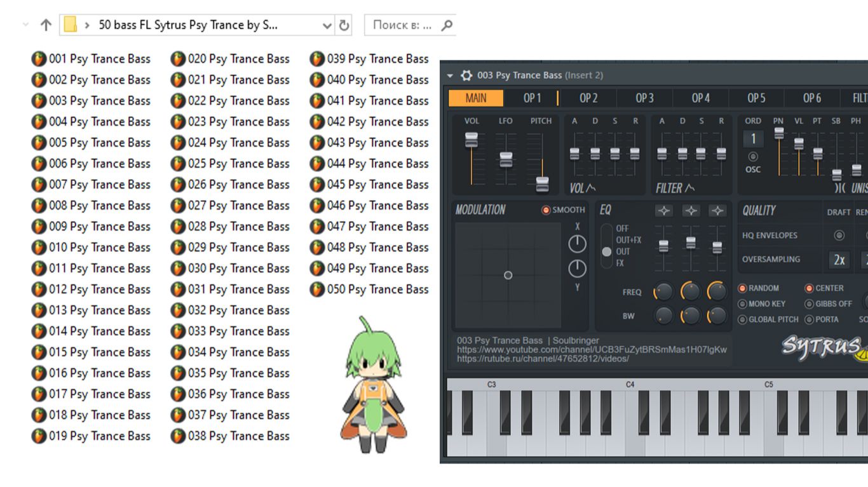Viewport: 868px width, 487px height.
Task: Expand the breadcrumb chevron before the folder name
Action: pyautogui.click(x=87, y=25)
